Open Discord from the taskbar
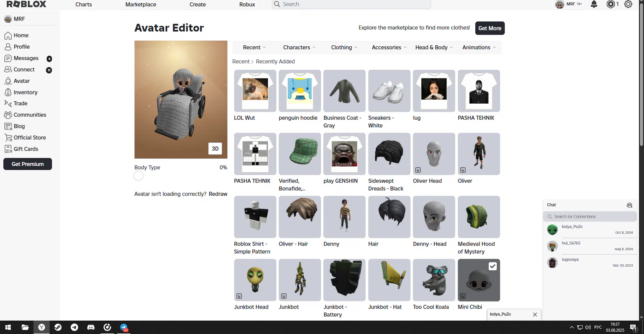The height and width of the screenshot is (334, 644). pos(91,327)
